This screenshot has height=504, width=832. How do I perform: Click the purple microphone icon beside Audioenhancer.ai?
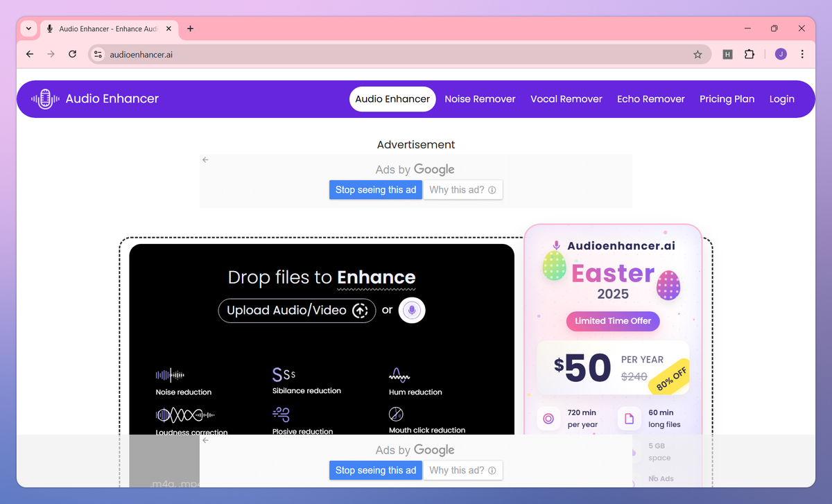pos(557,245)
